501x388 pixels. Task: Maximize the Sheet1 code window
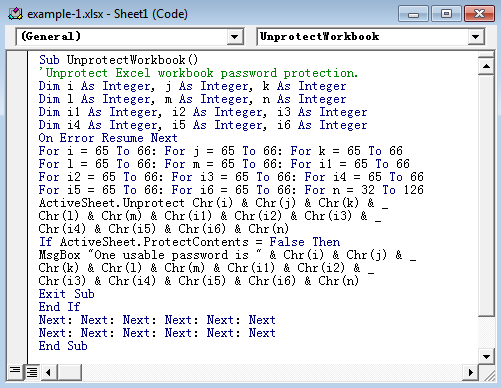[446, 14]
